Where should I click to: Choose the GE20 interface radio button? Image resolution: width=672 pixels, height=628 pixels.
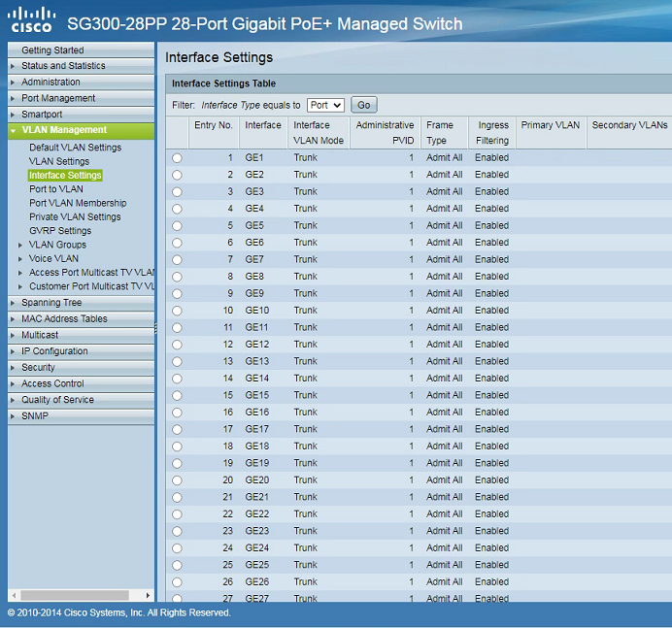pos(177,480)
